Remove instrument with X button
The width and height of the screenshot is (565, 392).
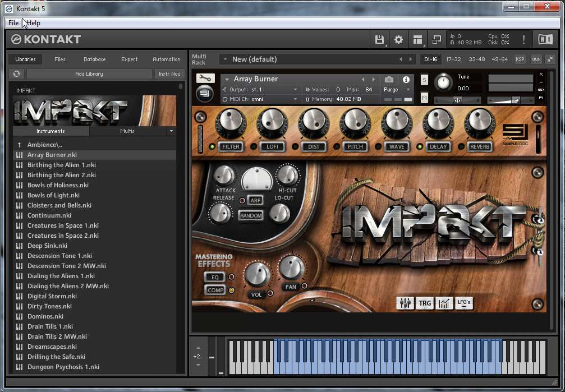541,75
